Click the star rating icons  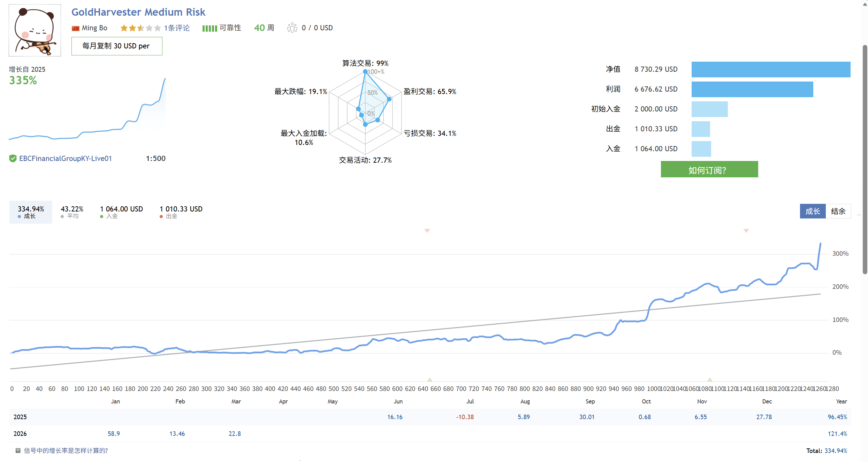[x=140, y=28]
